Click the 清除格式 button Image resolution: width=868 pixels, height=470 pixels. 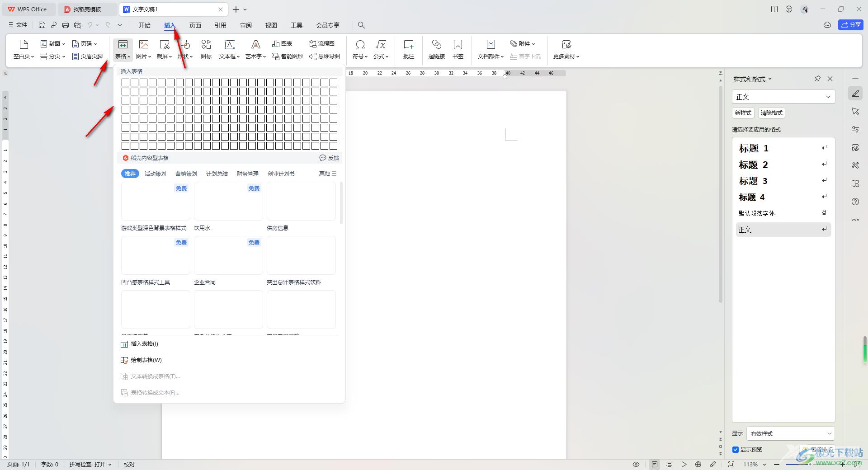tap(771, 113)
